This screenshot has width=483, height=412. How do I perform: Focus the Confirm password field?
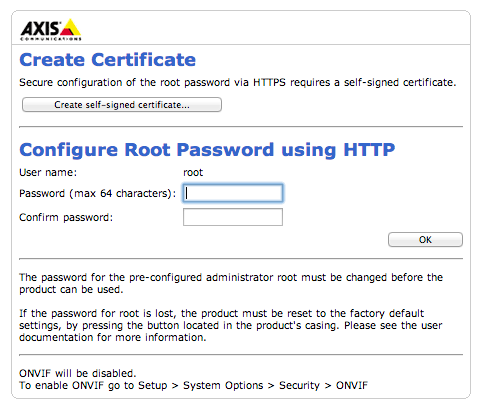[233, 217]
